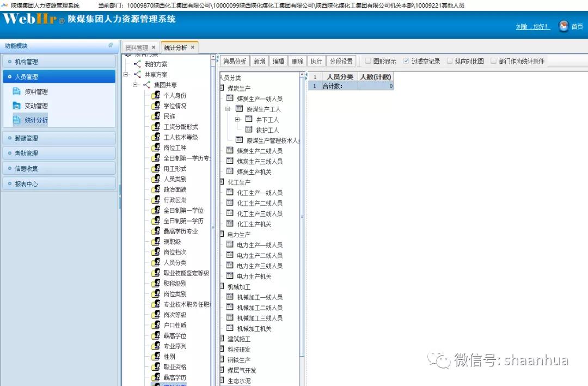Click the vertical splitter beside the left sidebar
Screen dimensions: 588x386
pyautogui.click(x=120, y=197)
